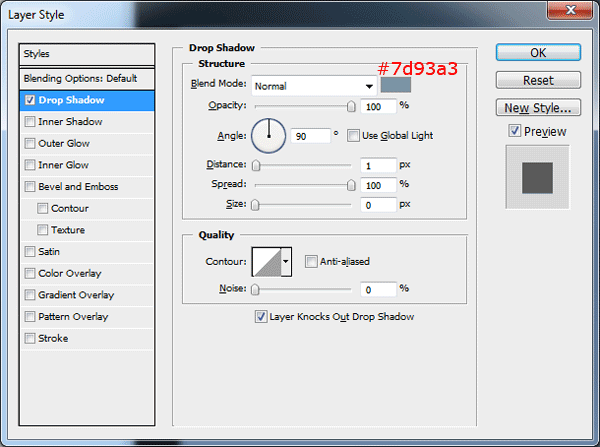This screenshot has height=447, width=600.
Task: Click the Opacity slider track
Action: (303, 105)
